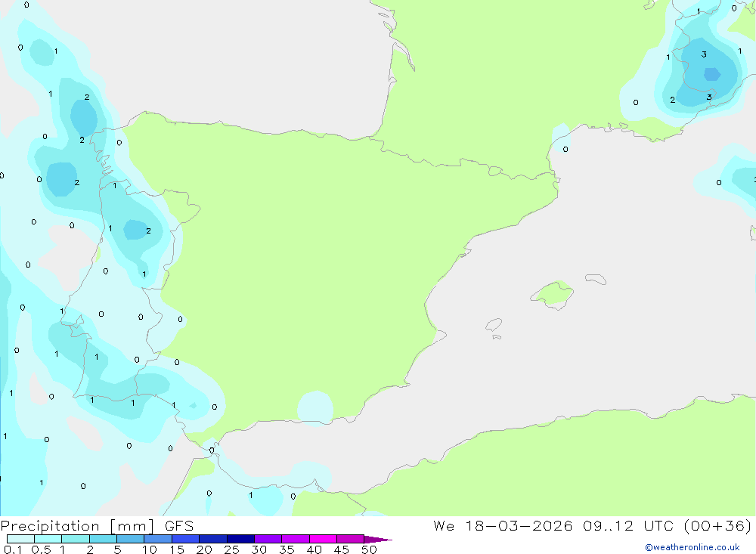
Task: Click the 10–15 mm legend swatch
Action: [x=158, y=539]
